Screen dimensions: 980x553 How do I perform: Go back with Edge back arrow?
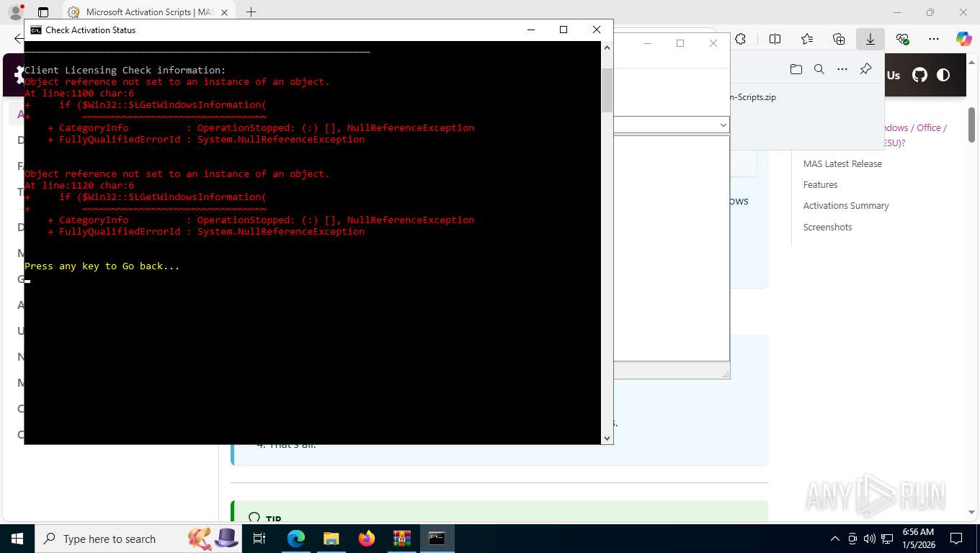[19, 39]
